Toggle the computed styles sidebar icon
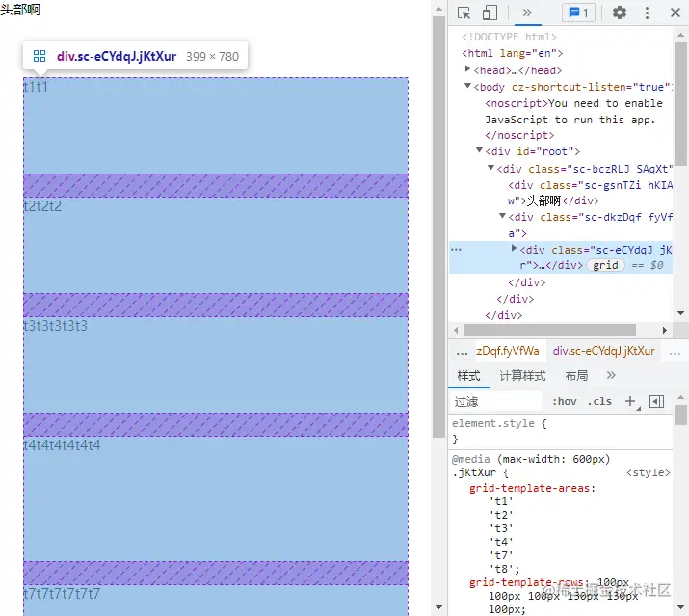The image size is (689, 616). pos(656,401)
